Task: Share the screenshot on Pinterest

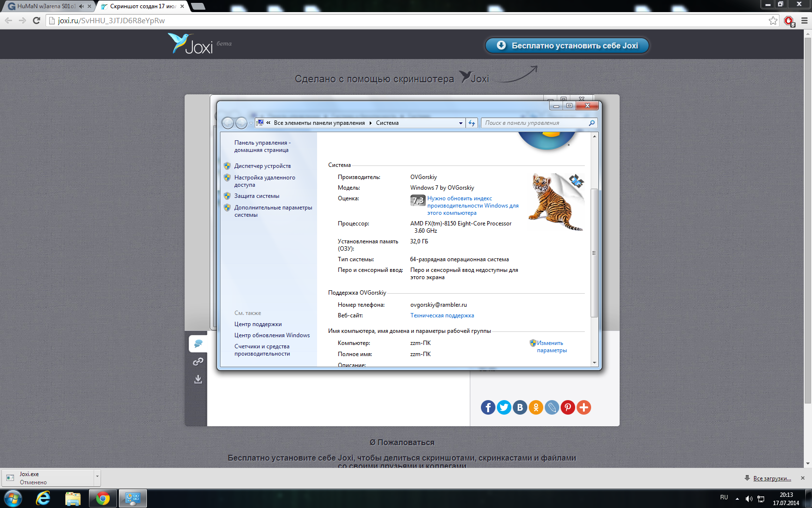Action: (568, 407)
